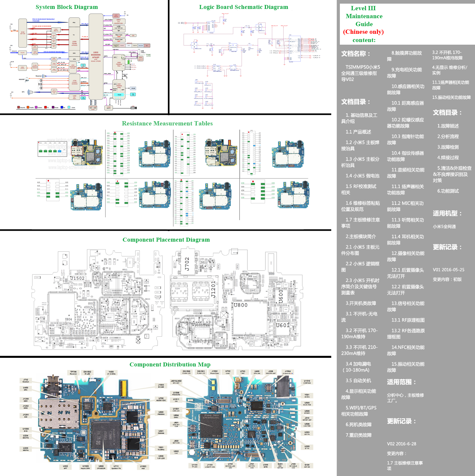This screenshot has height=476, width=475.
Task: Click the U800 CPU&DDR callout label
Action: point(101,467)
